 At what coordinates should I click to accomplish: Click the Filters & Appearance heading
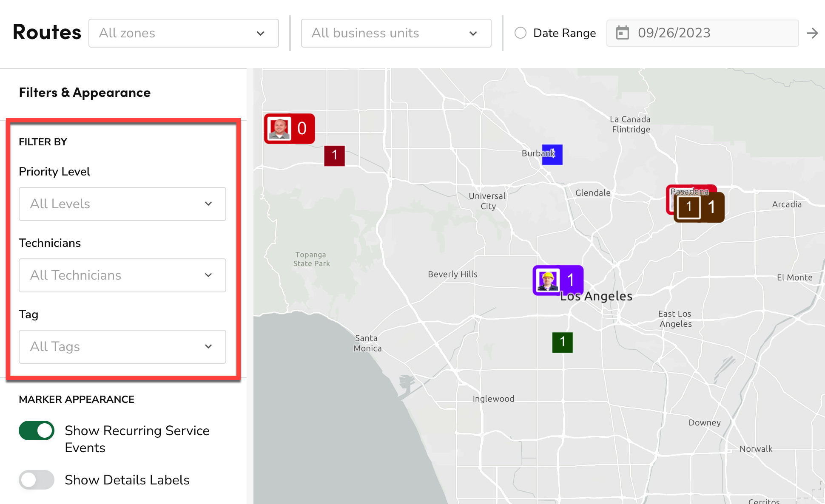pyautogui.click(x=85, y=93)
